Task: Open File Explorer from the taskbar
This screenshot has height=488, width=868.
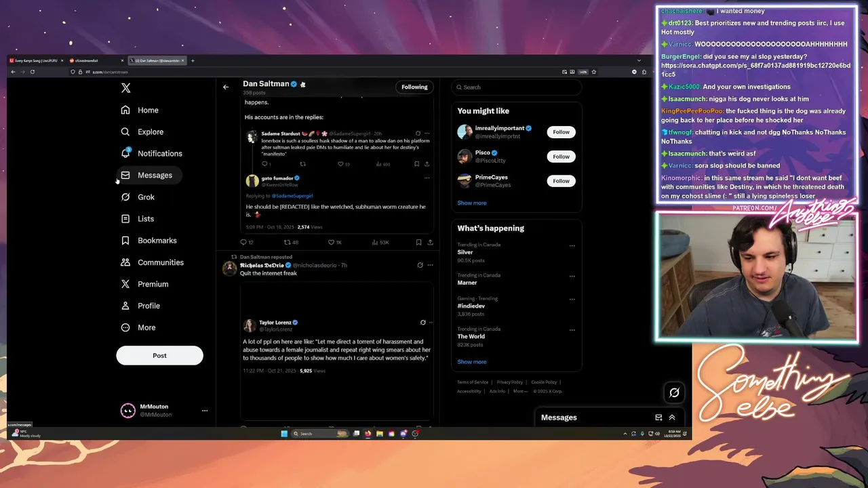Action: click(x=380, y=434)
